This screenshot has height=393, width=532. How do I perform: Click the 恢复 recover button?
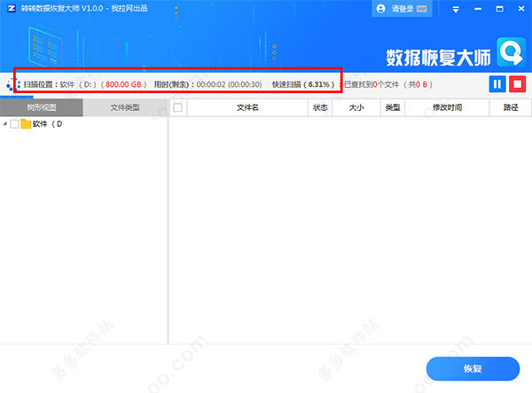[x=473, y=368]
